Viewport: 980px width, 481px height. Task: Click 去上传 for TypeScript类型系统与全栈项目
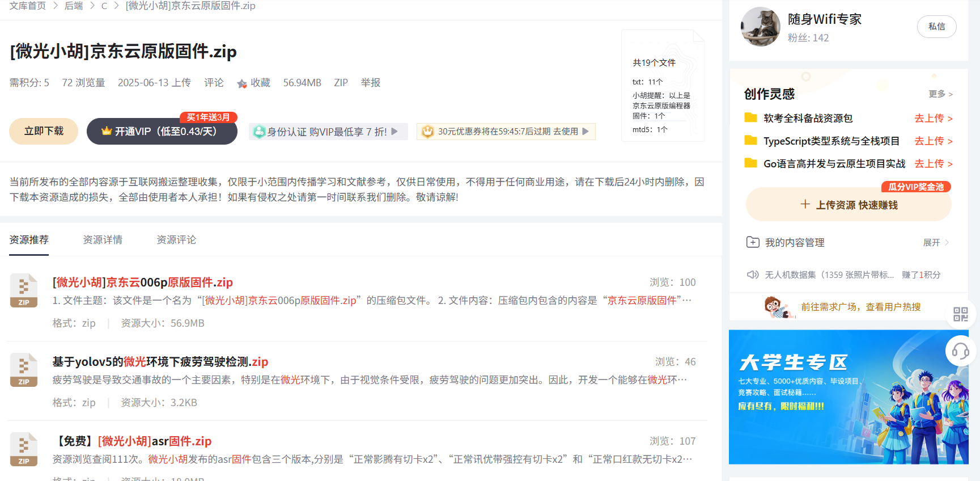point(934,141)
